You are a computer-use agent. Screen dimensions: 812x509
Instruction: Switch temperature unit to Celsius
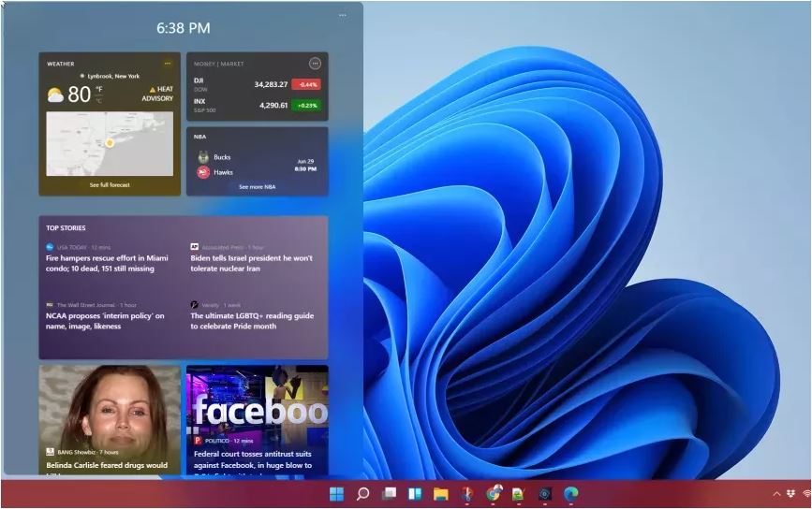[98, 100]
